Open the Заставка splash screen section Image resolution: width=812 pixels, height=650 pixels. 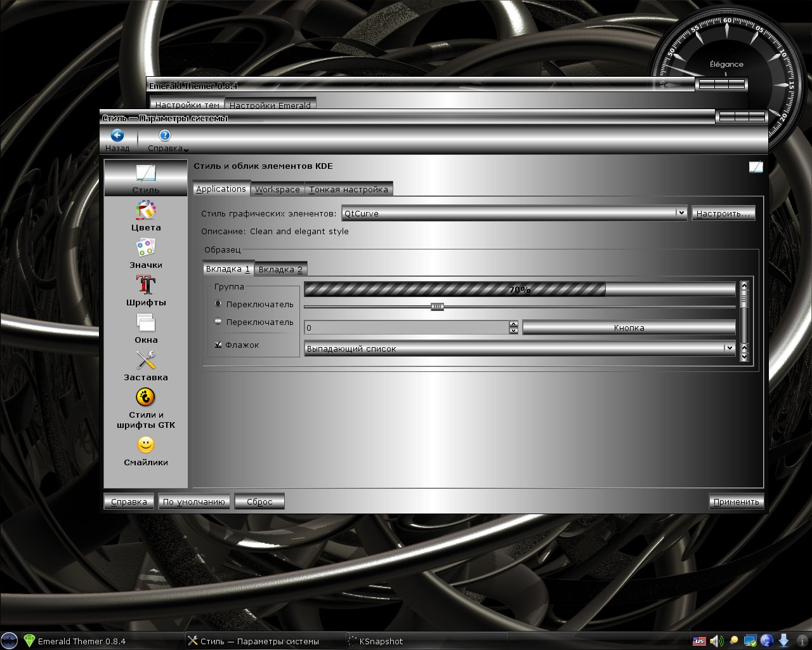pyautogui.click(x=146, y=366)
